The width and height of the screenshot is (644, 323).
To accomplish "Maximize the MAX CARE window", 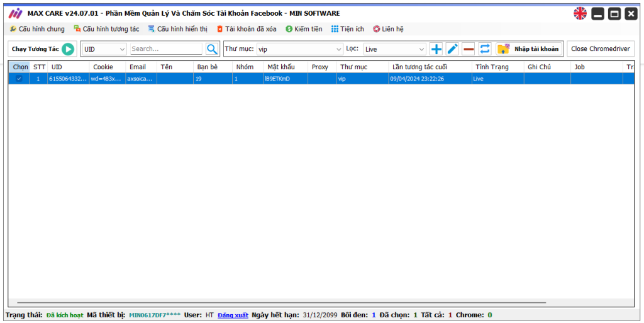I will pyautogui.click(x=614, y=14).
